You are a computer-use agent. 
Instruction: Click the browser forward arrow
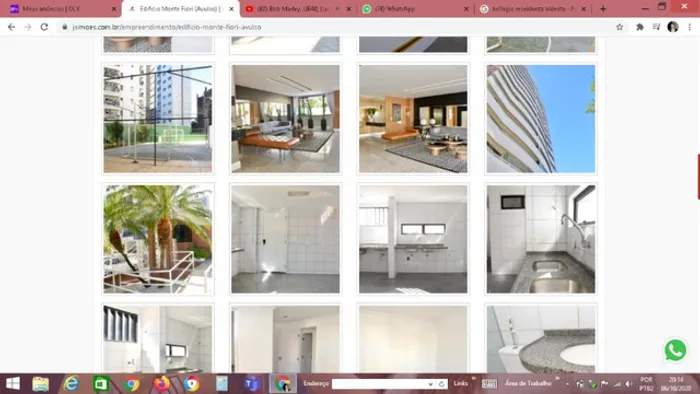coord(28,27)
